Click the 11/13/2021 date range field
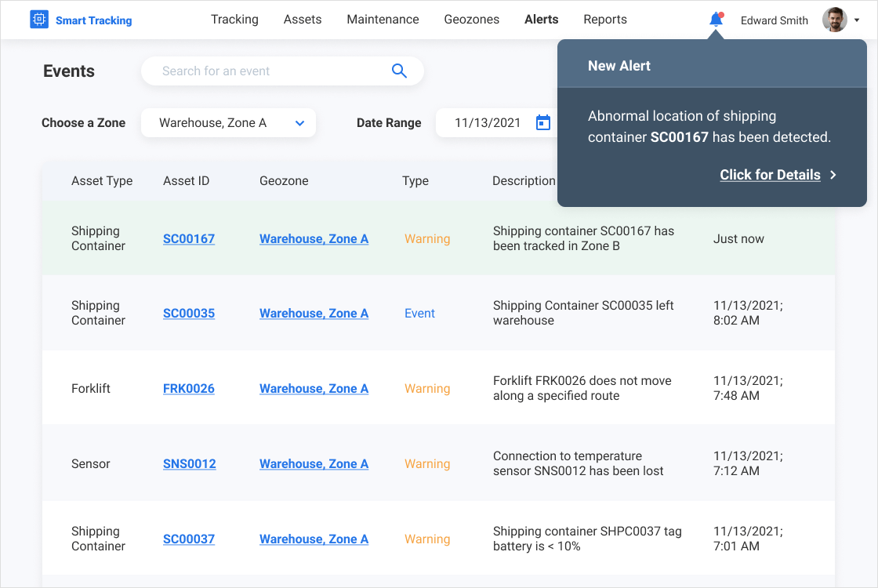This screenshot has width=878, height=588. pyautogui.click(x=488, y=123)
